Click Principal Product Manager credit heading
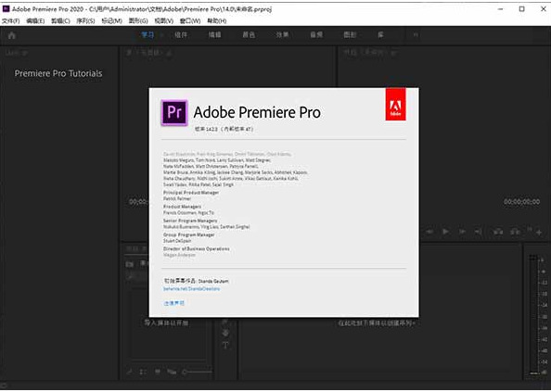551x392 pixels. pyautogui.click(x=191, y=193)
